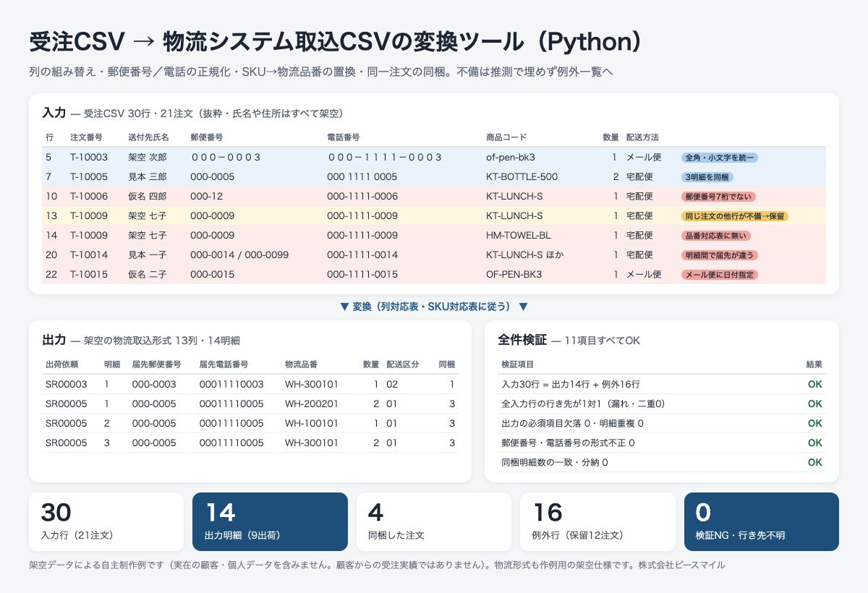Click postal code 000-12
Image resolution: width=868 pixels, height=593 pixels.
tap(206, 196)
